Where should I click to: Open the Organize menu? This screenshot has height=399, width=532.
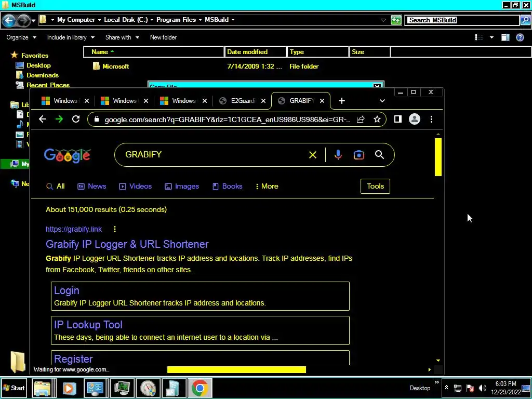(21, 37)
